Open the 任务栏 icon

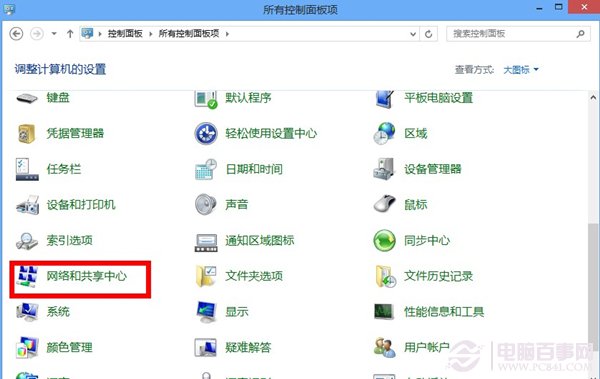(27, 169)
